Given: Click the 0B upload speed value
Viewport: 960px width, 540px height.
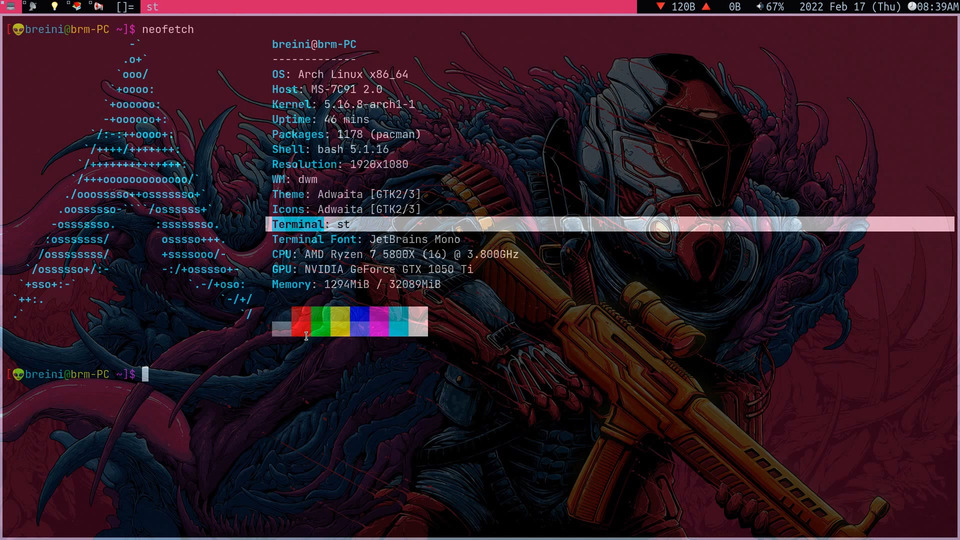Looking at the screenshot, I should click(x=735, y=7).
